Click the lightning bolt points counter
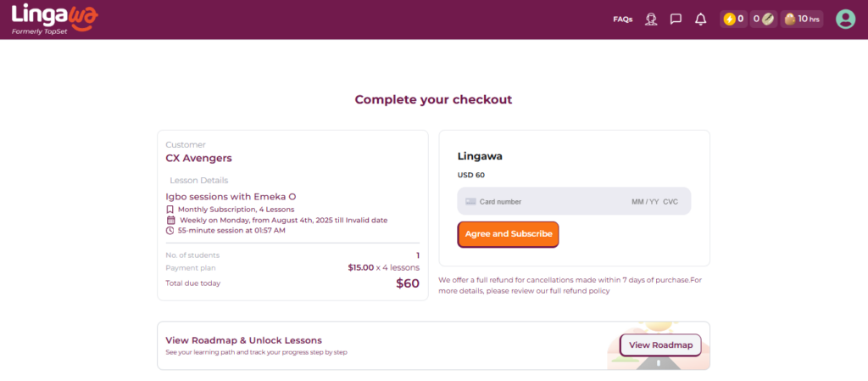 (733, 19)
